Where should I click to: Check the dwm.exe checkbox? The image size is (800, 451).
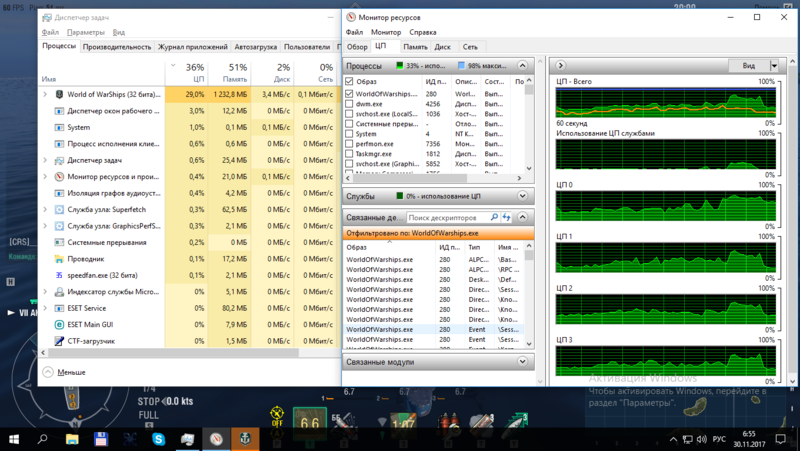coord(349,104)
